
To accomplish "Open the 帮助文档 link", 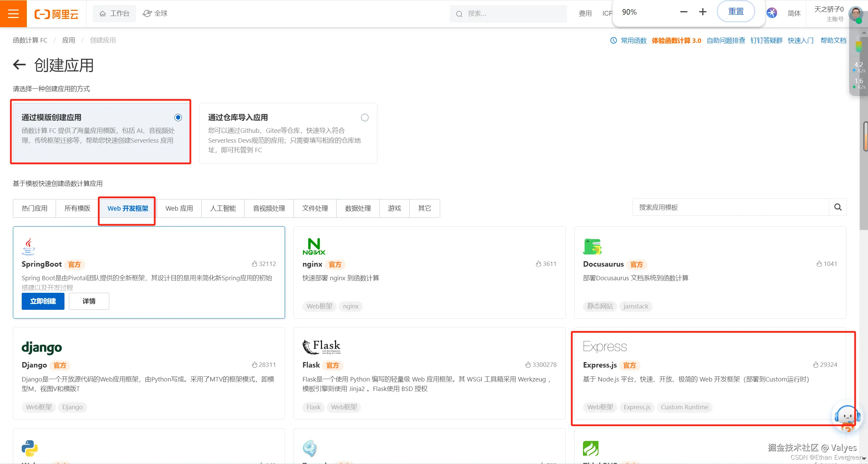I will pos(833,40).
